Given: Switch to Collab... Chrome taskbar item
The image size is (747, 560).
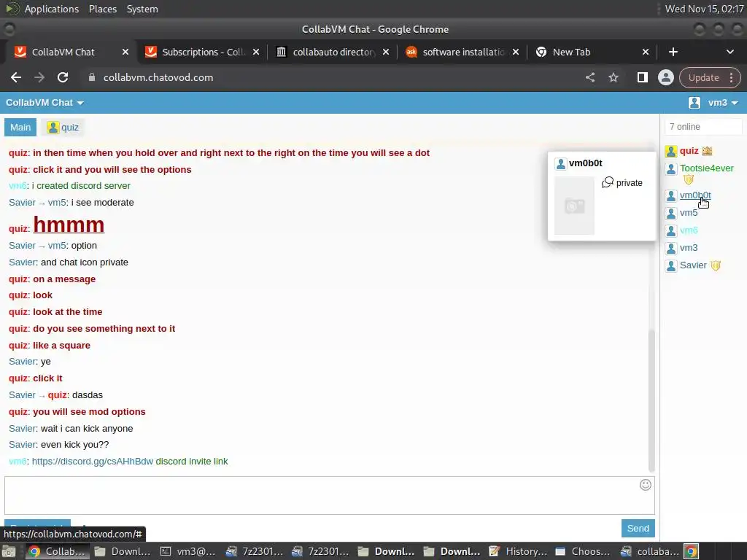Looking at the screenshot, I should coord(57,551).
